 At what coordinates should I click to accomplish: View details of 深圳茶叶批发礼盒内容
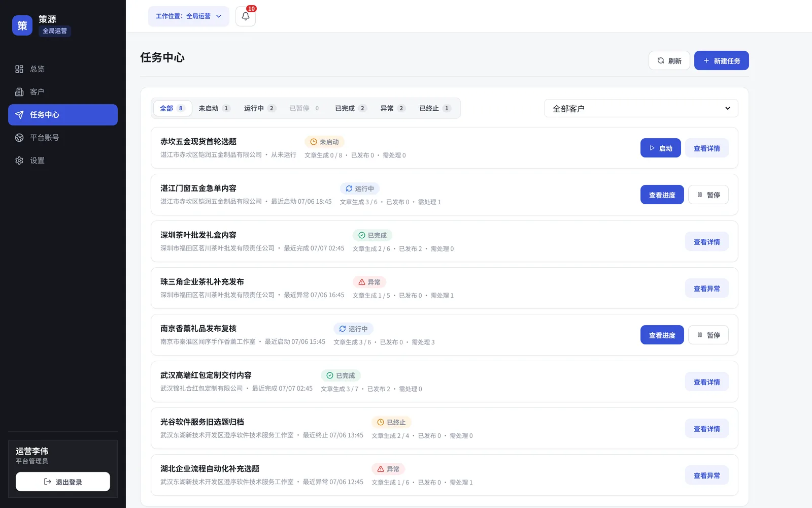(707, 242)
